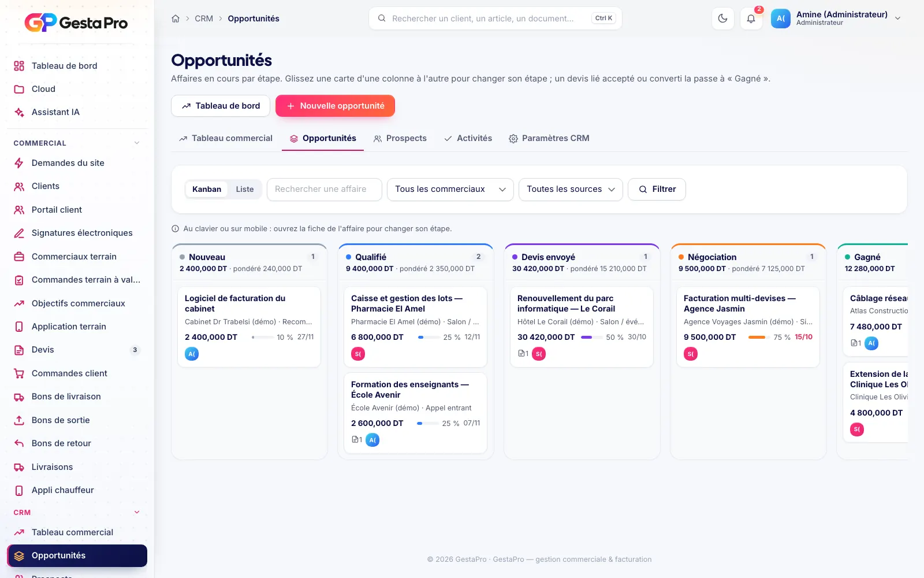Open Cloud folder in sidebar

77,89
